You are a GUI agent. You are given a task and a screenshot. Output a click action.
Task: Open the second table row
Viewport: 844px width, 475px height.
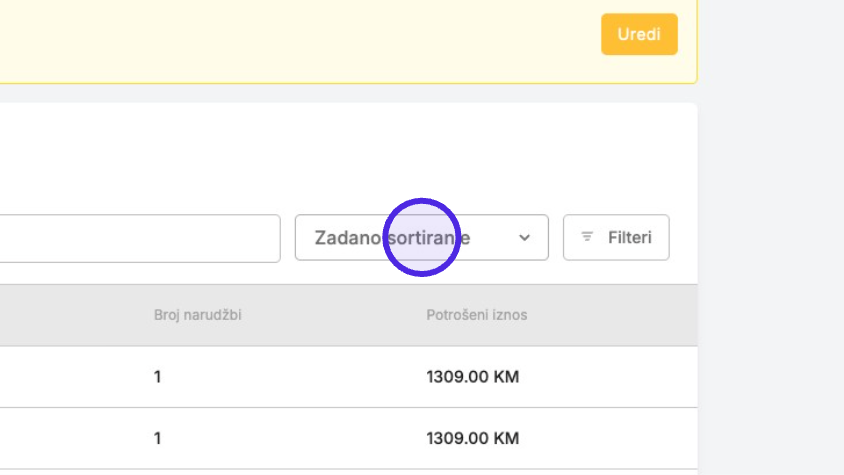[x=349, y=438]
